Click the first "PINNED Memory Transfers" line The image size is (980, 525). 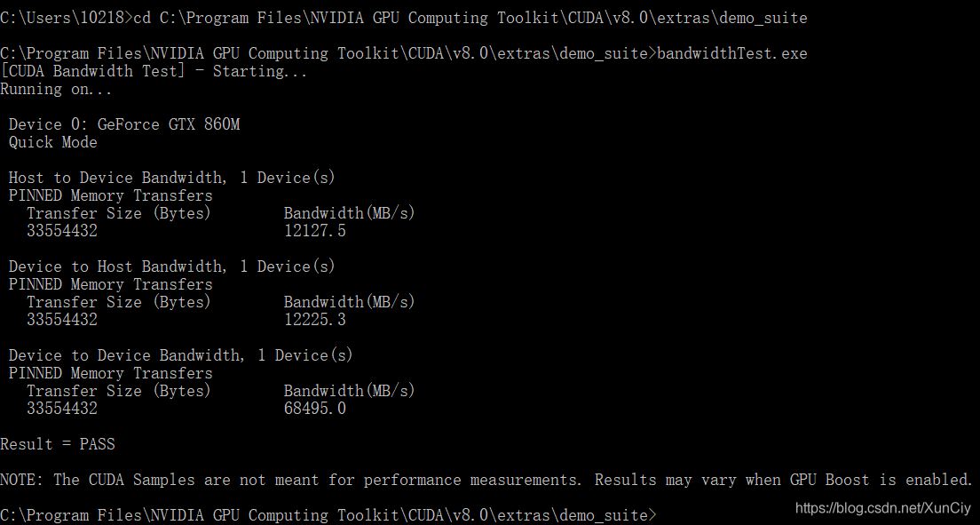click(x=111, y=195)
